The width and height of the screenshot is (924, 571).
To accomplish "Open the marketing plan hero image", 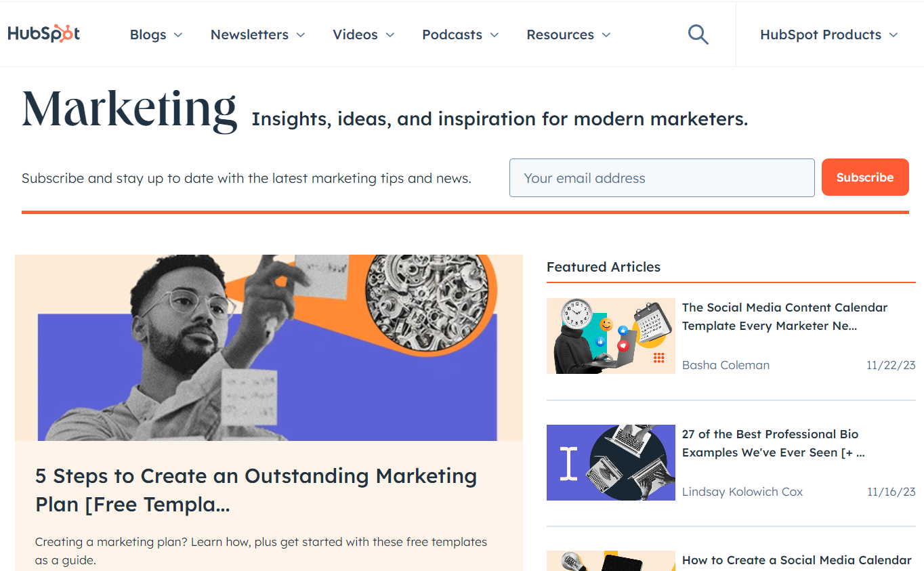I will click(268, 347).
